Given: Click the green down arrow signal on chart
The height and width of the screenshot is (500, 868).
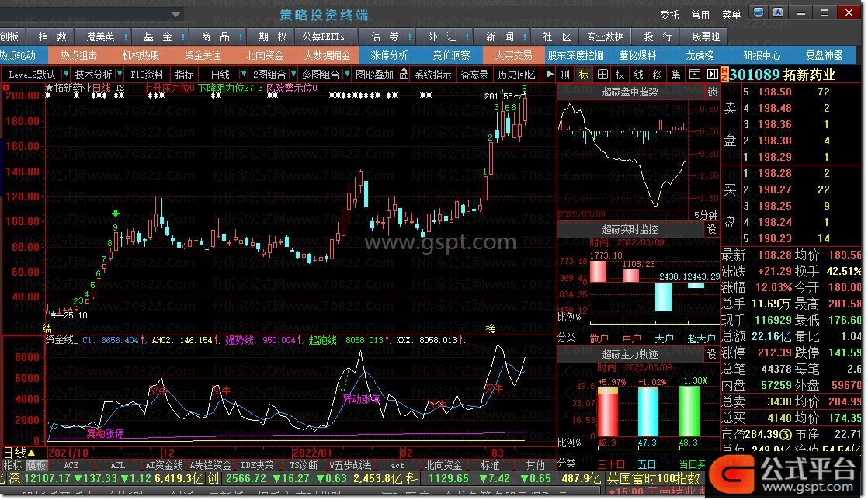Looking at the screenshot, I should tap(115, 214).
